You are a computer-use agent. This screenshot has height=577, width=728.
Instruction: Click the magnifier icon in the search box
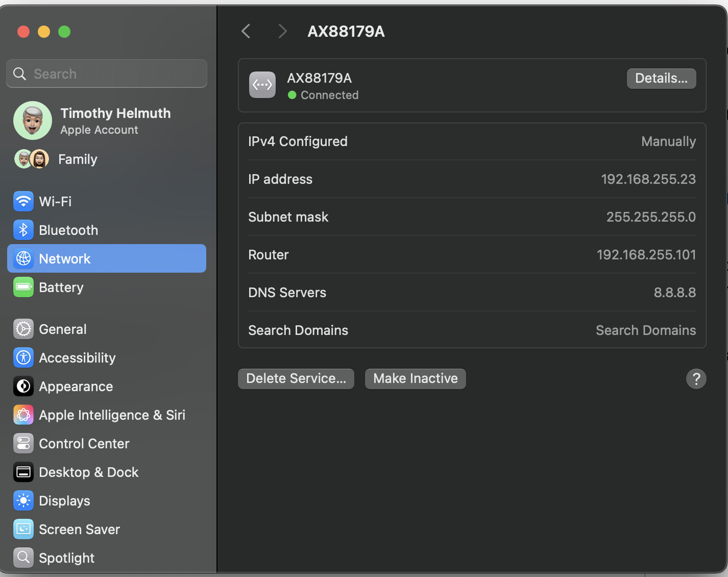pyautogui.click(x=19, y=74)
